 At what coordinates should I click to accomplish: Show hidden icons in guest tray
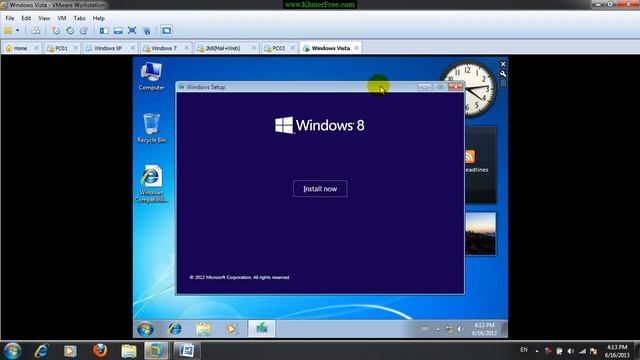438,329
